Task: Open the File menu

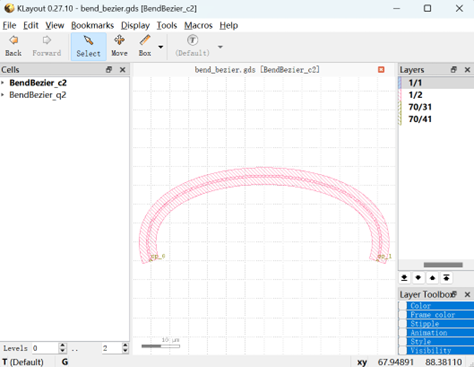Action: pyautogui.click(x=9, y=25)
